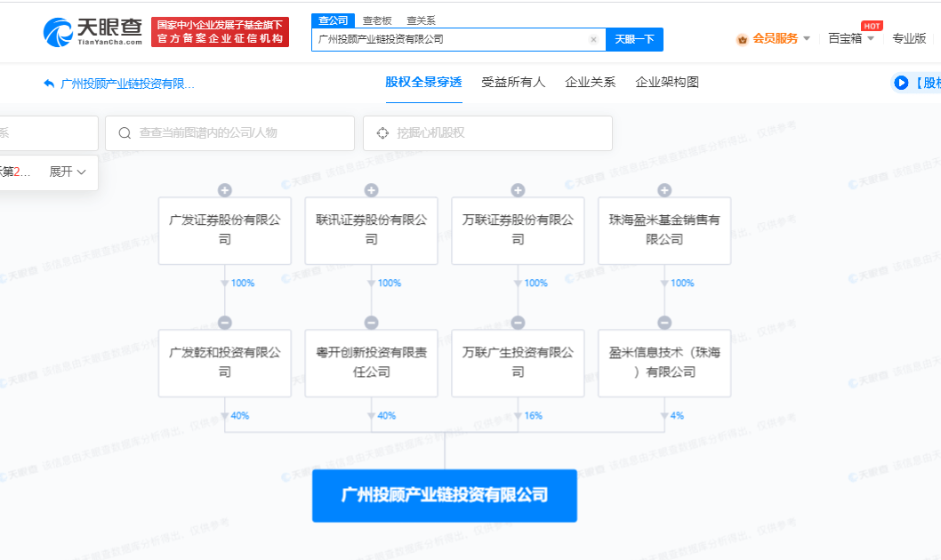Expand shareholders above 万联证券股份有限公司
941x560 pixels.
[518, 190]
